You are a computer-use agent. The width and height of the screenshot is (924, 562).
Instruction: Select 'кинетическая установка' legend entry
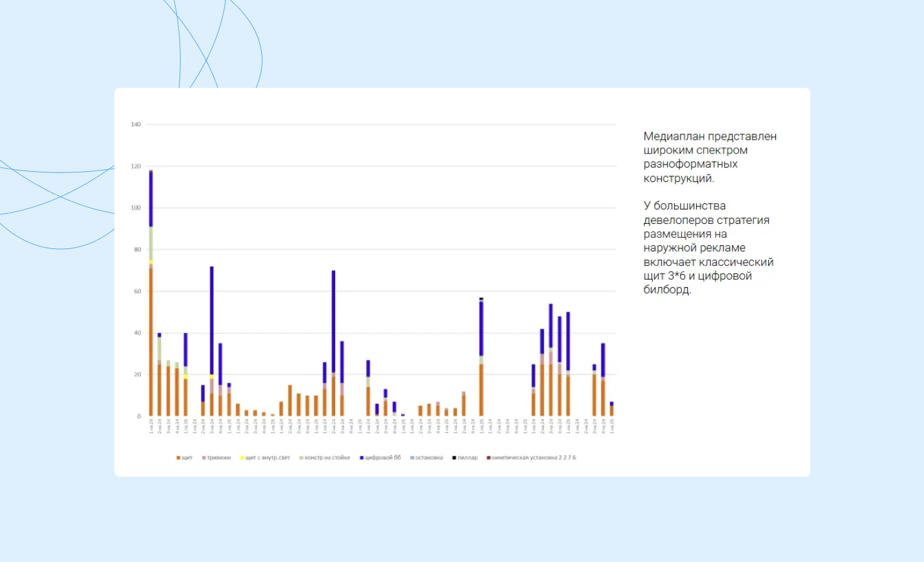point(532,458)
